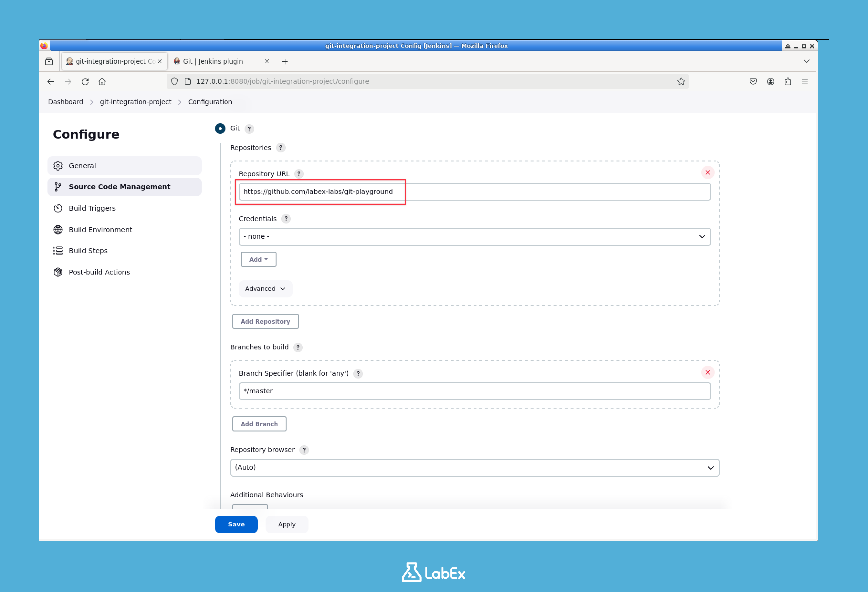868x592 pixels.
Task: Open the General settings section via its gear icon
Action: 58,165
